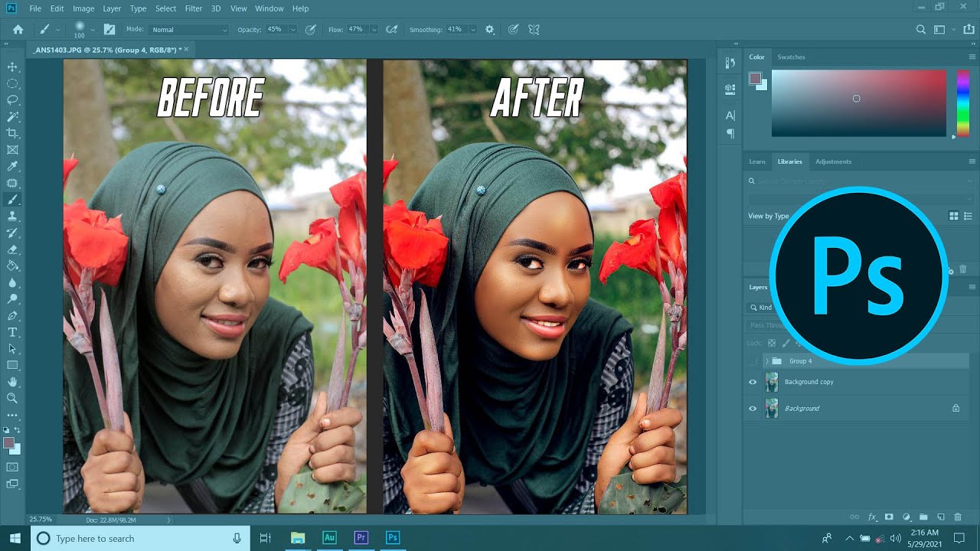The height and width of the screenshot is (551, 980).
Task: Open the brush preset picker dropdown
Action: pyautogui.click(x=93, y=29)
